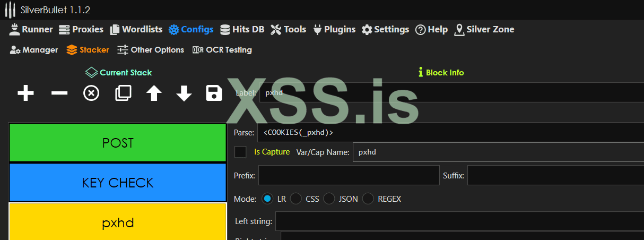
Task: Remove the selected block with the minus icon
Action: click(59, 93)
